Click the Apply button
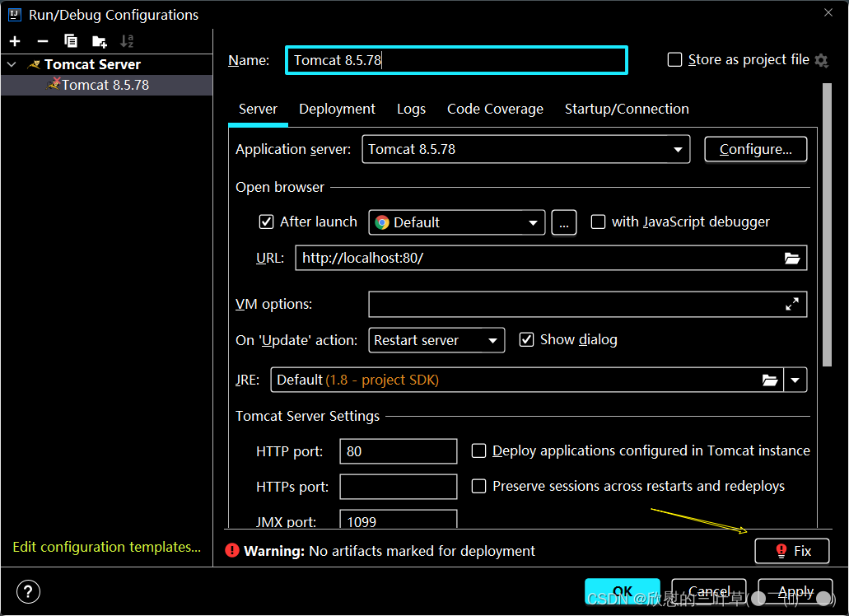 coord(795,591)
